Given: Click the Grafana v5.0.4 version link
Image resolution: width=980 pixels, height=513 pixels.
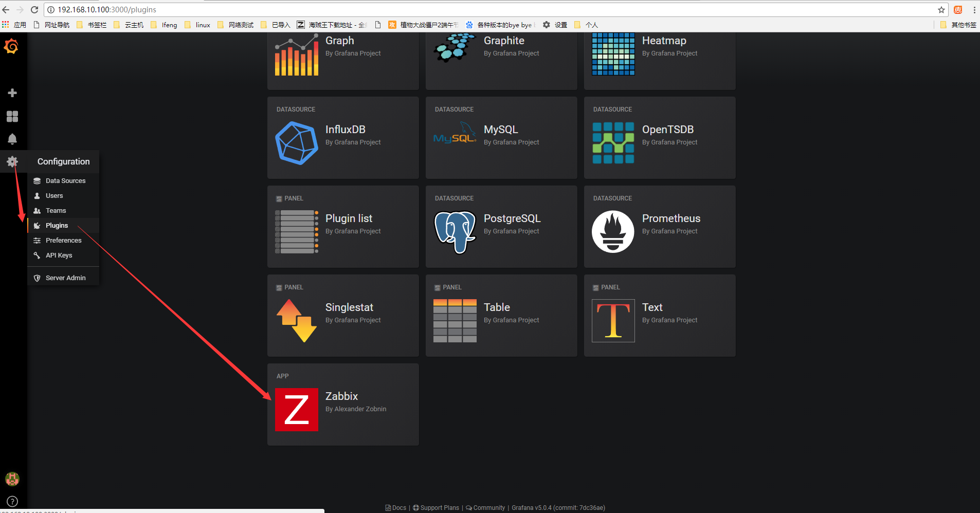Looking at the screenshot, I should tap(558, 508).
